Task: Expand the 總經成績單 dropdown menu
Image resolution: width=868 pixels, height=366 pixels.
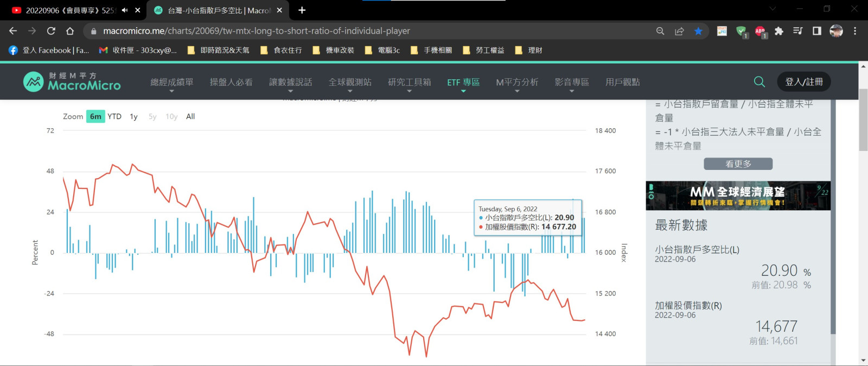Action: point(171,83)
